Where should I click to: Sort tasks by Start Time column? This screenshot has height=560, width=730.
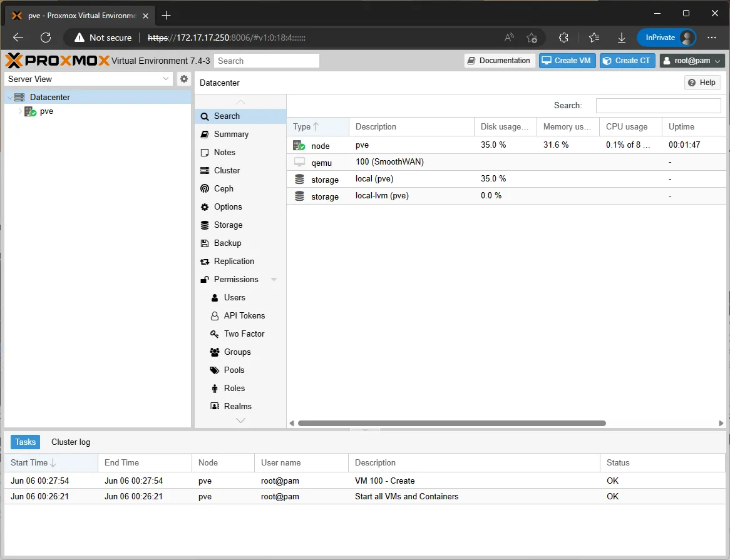tap(51, 463)
